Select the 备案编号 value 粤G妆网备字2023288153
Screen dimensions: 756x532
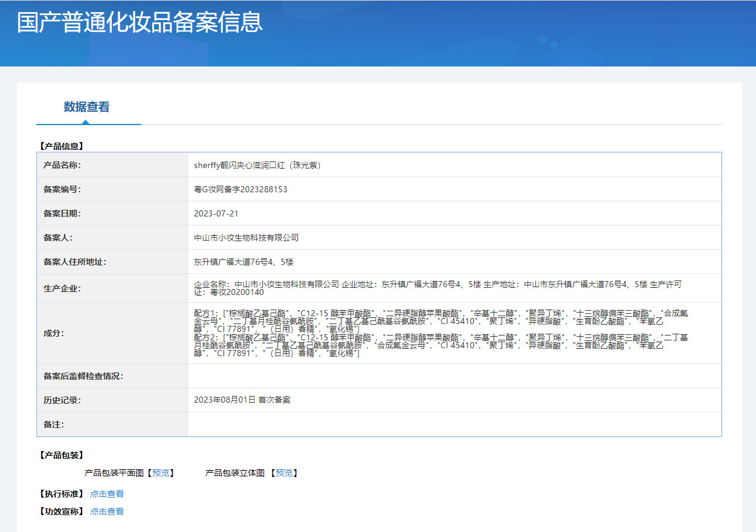241,189
